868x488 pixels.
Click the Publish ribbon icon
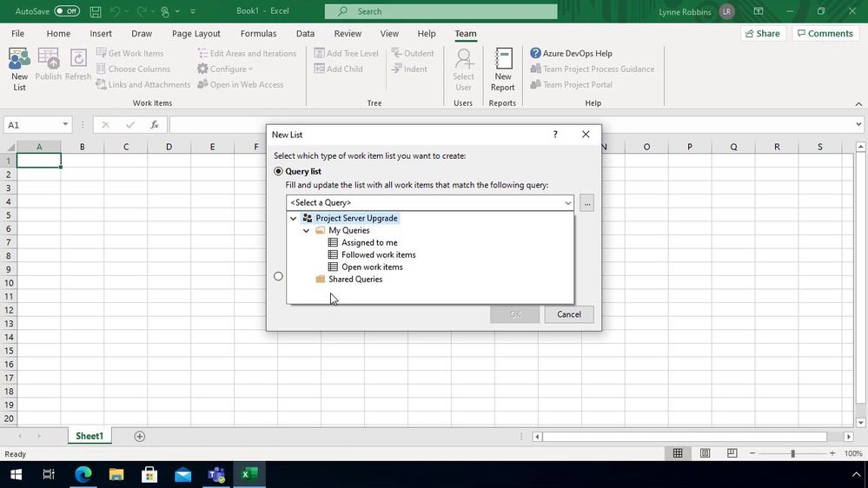click(x=48, y=65)
